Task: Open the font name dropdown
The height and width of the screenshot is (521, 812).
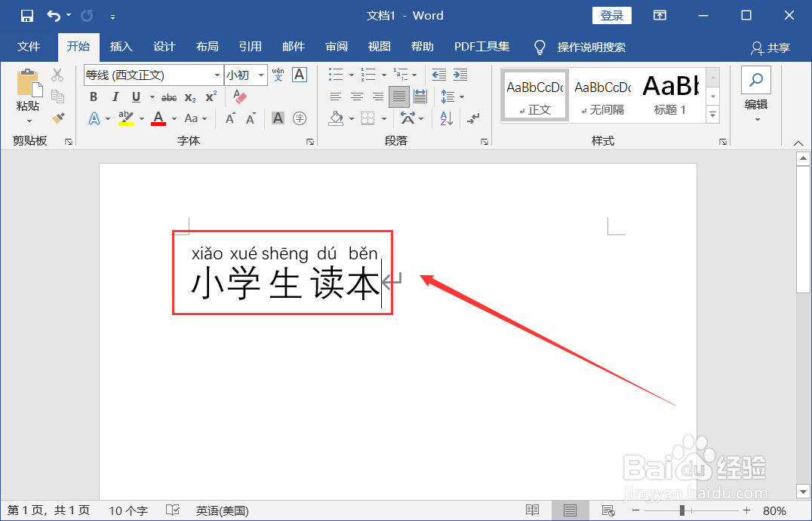Action: click(x=217, y=75)
